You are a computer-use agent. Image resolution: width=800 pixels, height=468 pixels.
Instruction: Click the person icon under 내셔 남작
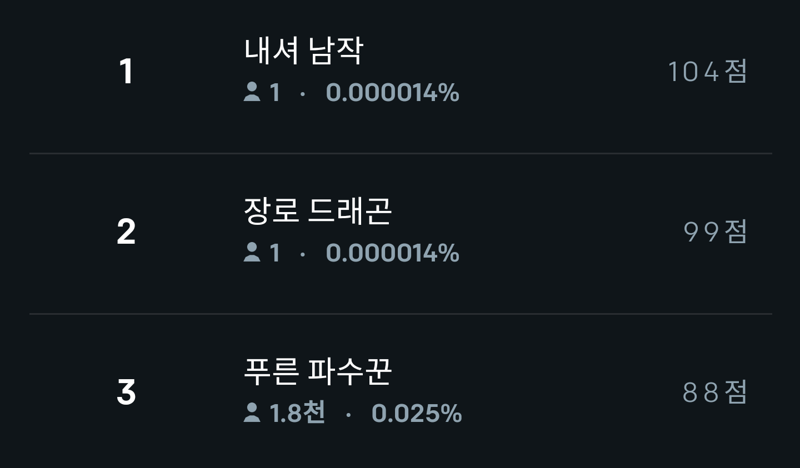(252, 92)
